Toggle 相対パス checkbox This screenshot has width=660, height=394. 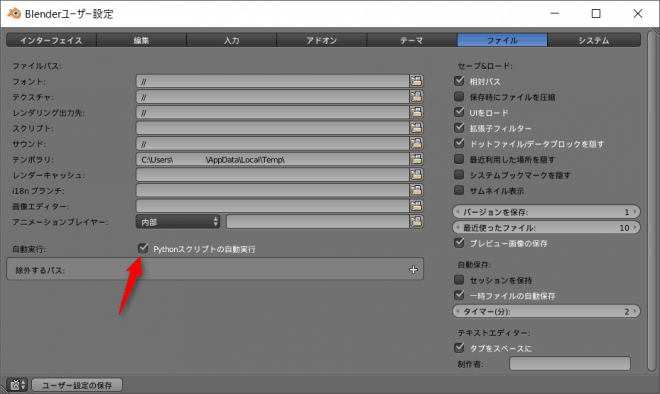459,81
